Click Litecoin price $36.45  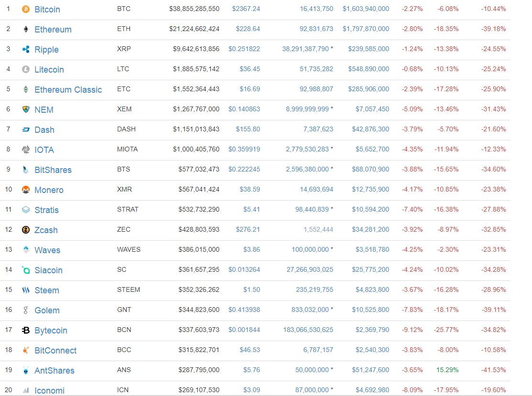pyautogui.click(x=250, y=69)
